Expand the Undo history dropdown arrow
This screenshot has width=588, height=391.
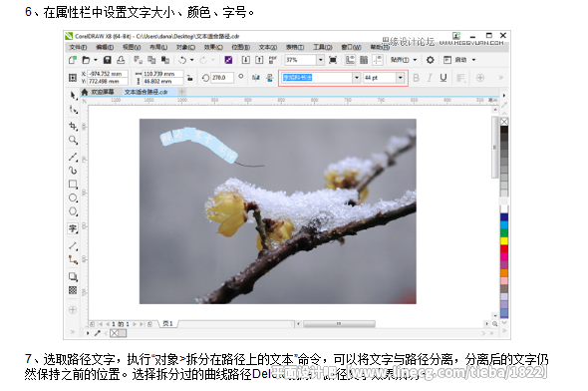(x=191, y=60)
